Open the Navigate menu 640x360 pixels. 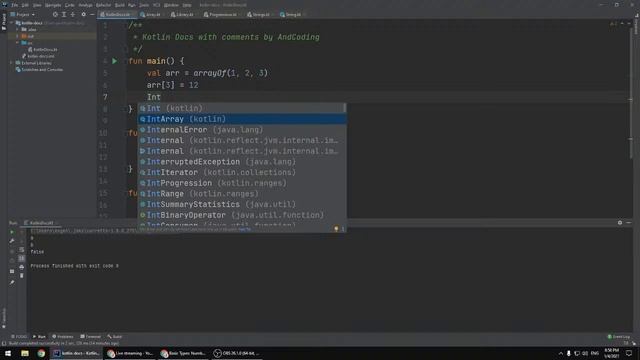[53, 5]
